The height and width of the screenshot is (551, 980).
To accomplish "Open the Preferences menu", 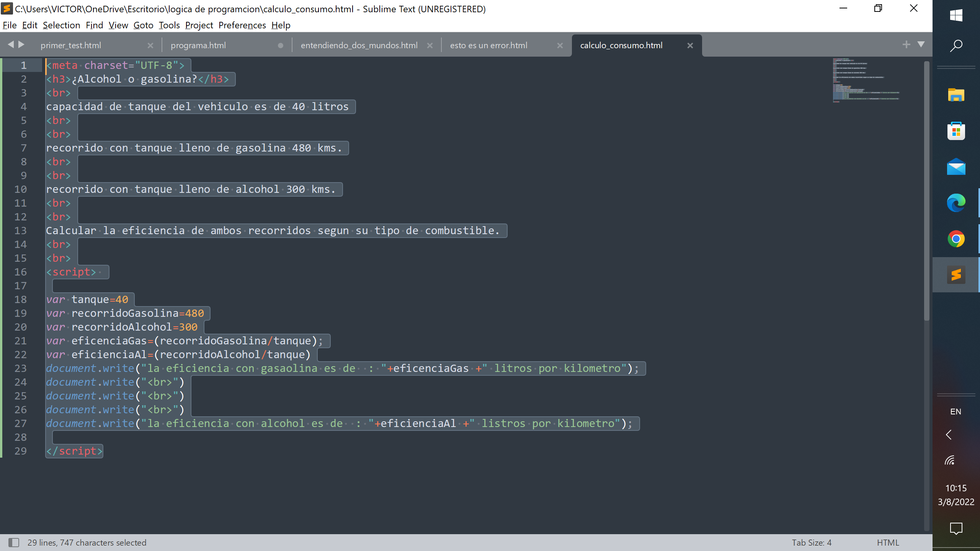I will [242, 25].
